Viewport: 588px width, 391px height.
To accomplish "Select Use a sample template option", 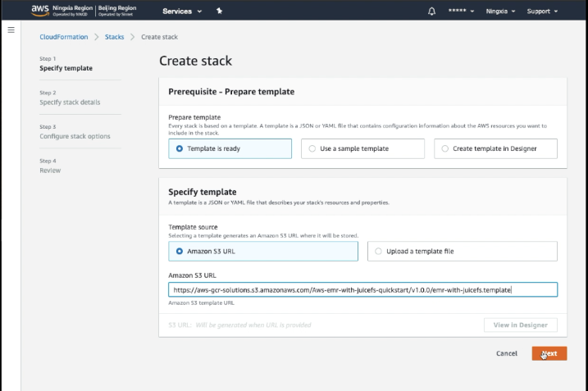I will click(x=362, y=148).
